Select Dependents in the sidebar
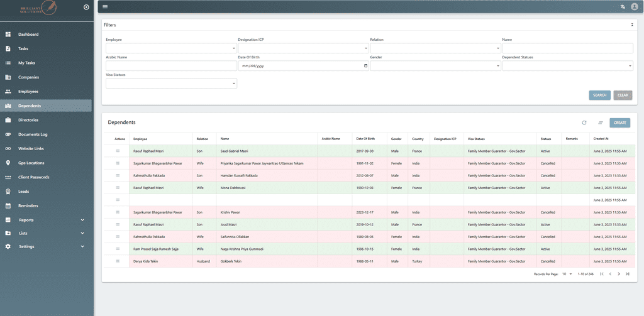 click(x=46, y=106)
